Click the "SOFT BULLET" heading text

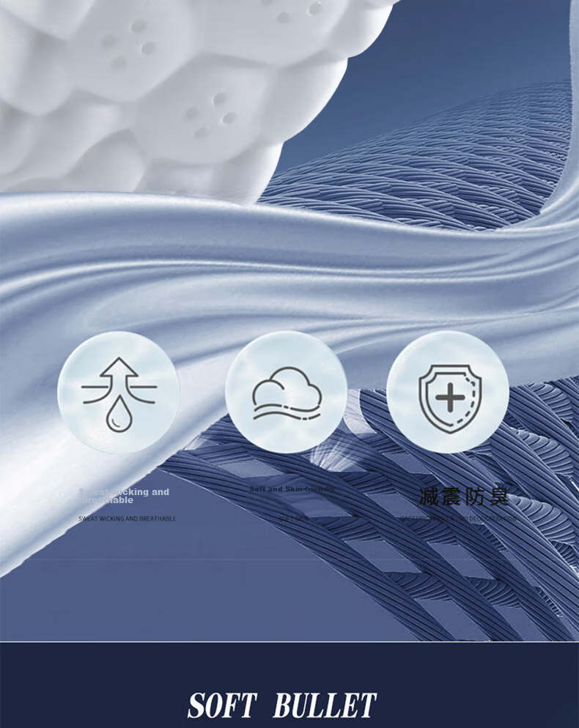[281, 705]
